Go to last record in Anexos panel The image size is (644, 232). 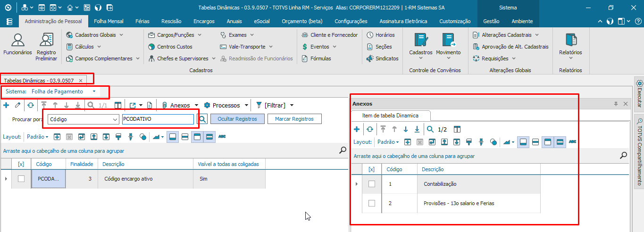point(417,129)
